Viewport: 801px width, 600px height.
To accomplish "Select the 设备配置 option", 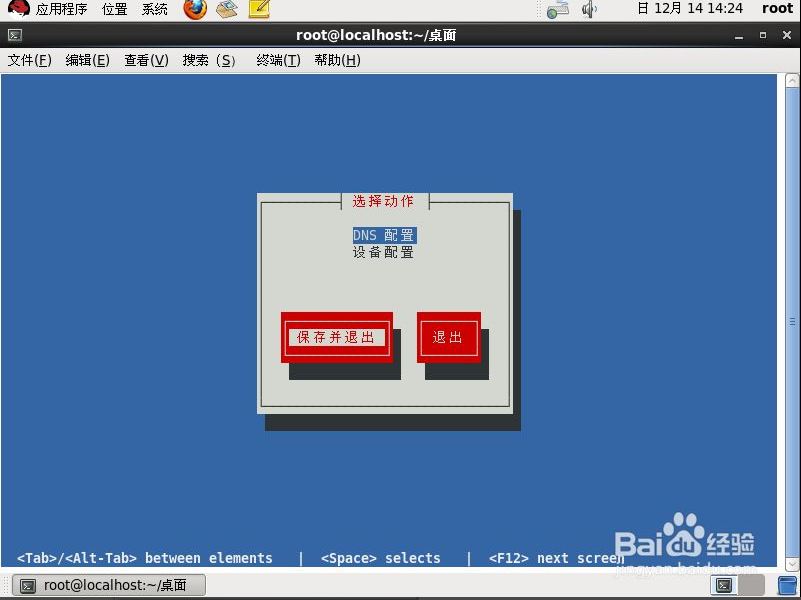I will pos(384,253).
